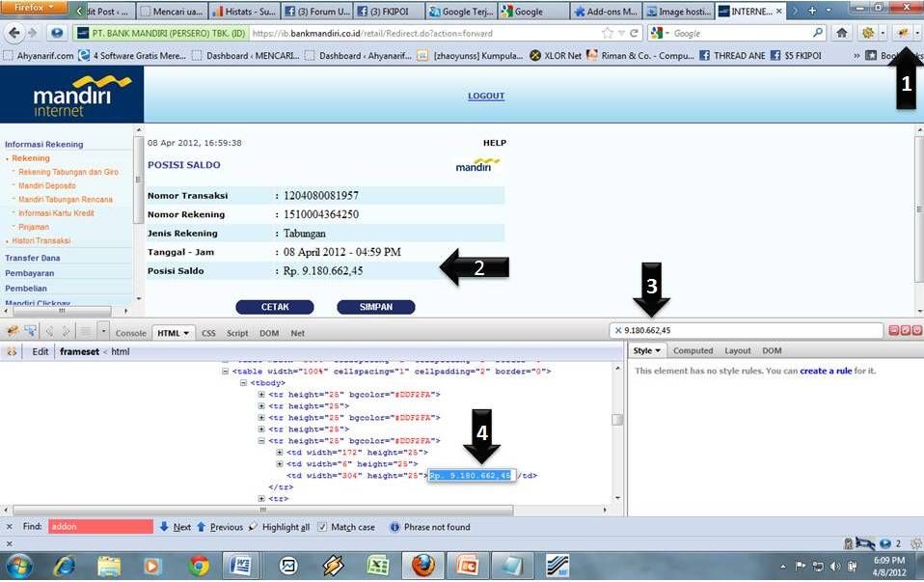Viewport: 924px width, 582px height.
Task: Click XLOR Net bookmark
Action: tap(556, 55)
